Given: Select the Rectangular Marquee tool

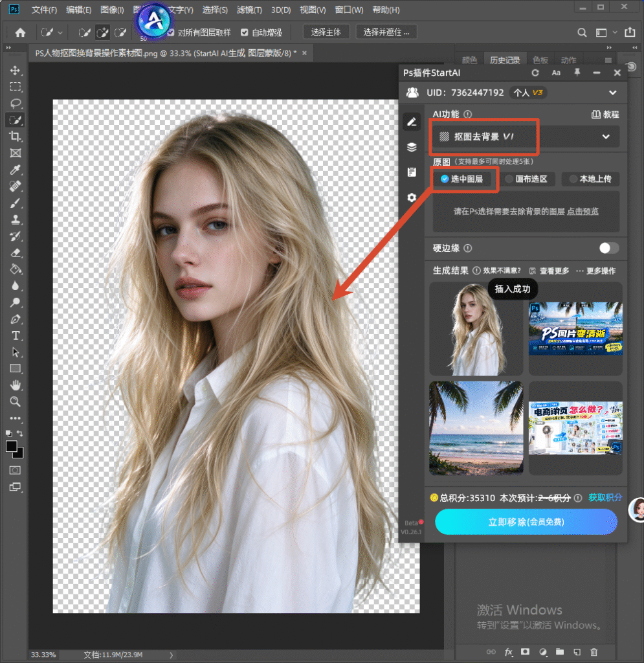Looking at the screenshot, I should tap(16, 87).
